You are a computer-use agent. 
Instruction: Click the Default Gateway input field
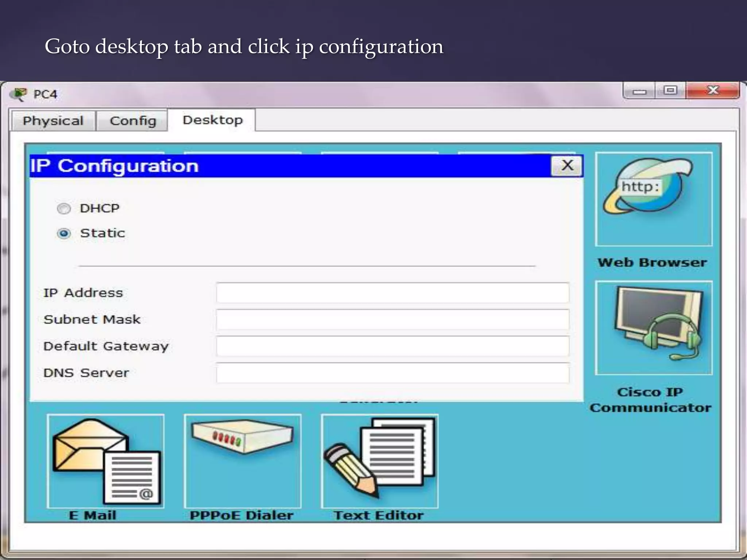[392, 346]
